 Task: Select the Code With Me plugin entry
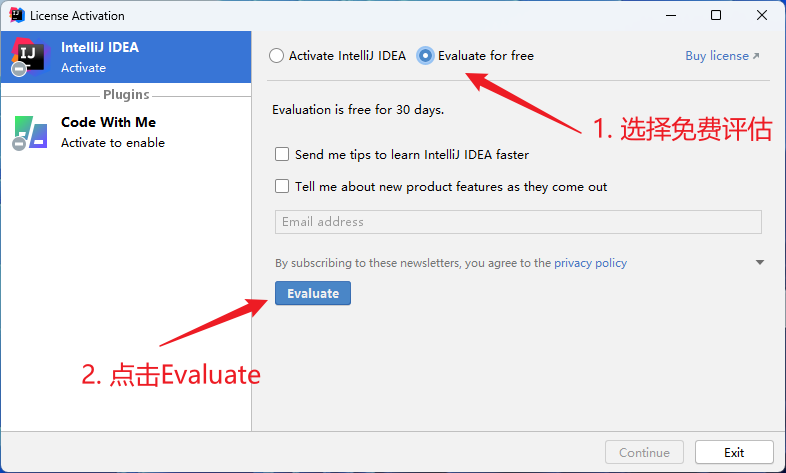tap(126, 132)
